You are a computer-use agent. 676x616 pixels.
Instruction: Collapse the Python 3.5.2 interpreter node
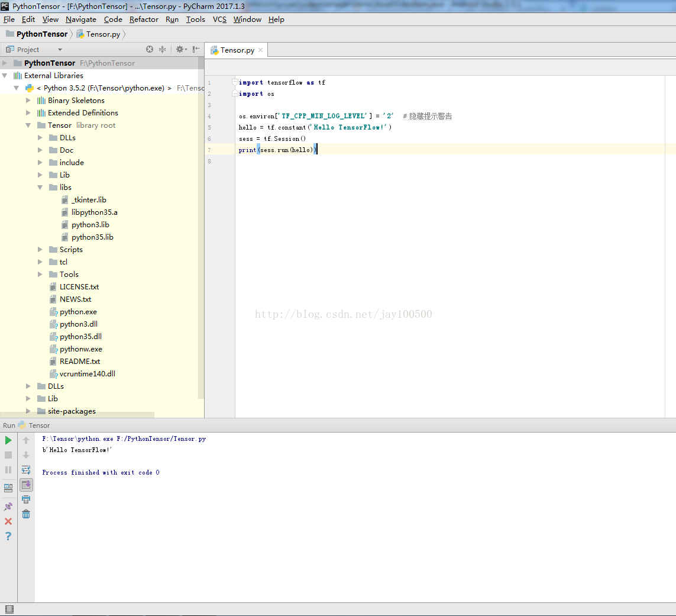click(x=17, y=88)
